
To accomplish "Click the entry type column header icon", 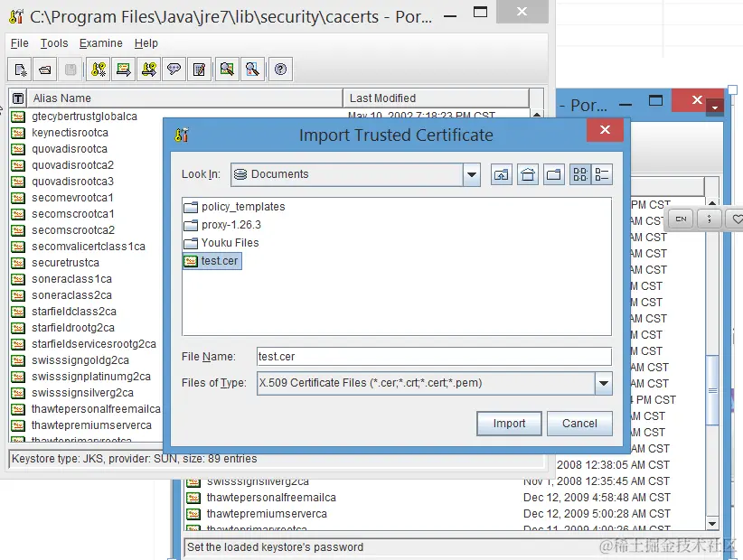I will [18, 98].
